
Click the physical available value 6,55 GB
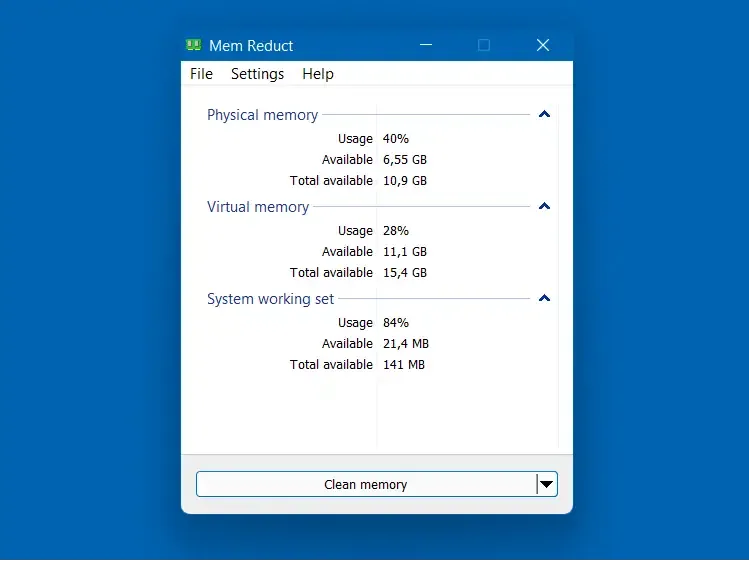click(405, 160)
